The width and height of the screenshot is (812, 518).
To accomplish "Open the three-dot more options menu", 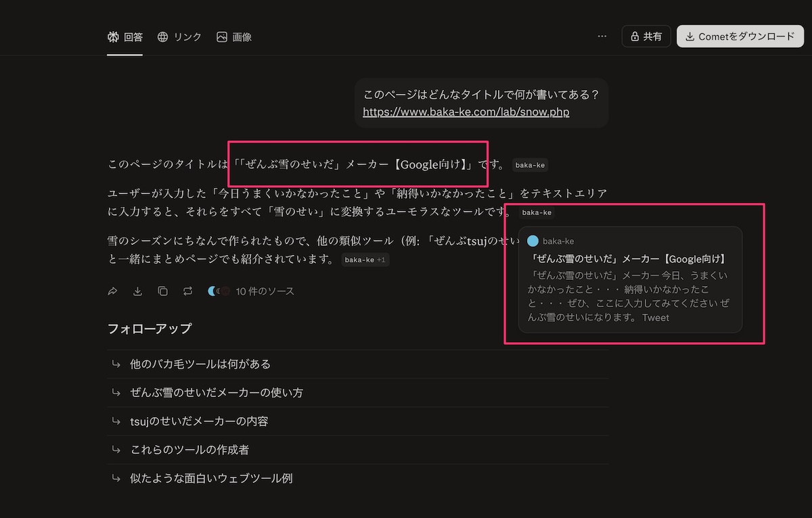I will point(602,37).
